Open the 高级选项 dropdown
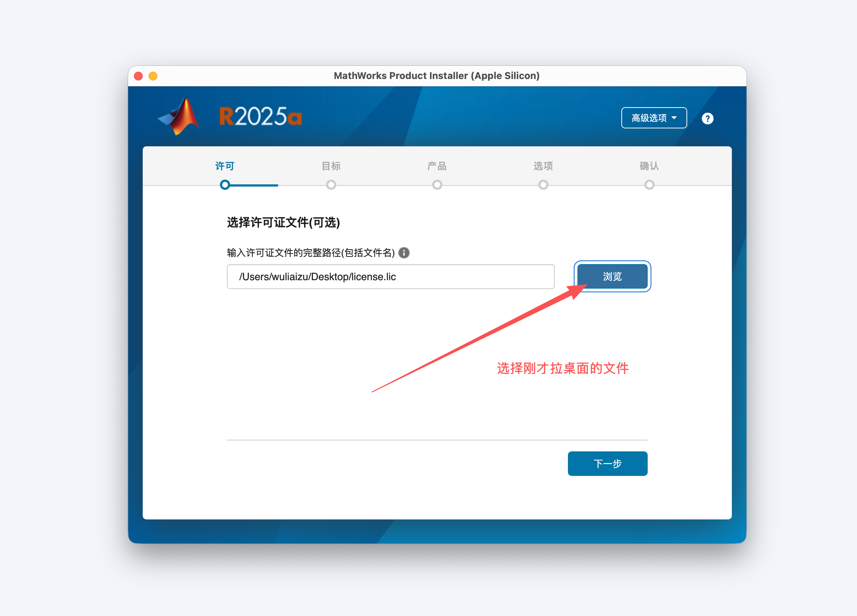Screen dimensions: 857x616 [x=654, y=118]
